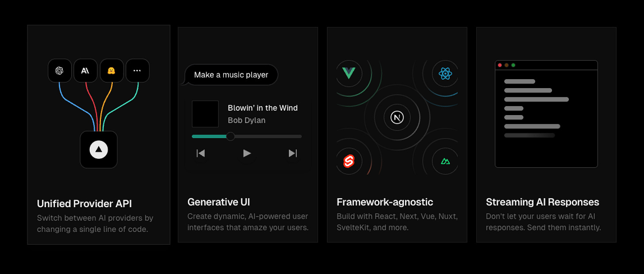The image size is (644, 274).
Task: Click the green dot in the mock window
Action: [x=513, y=65]
